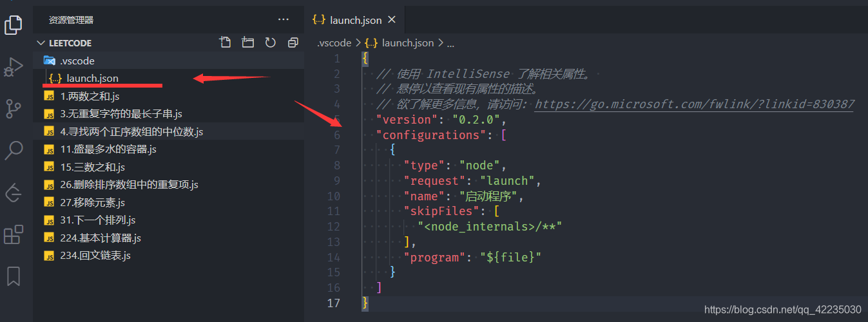Open the Source Control view
Image resolution: width=868 pixels, height=322 pixels.
click(x=14, y=109)
